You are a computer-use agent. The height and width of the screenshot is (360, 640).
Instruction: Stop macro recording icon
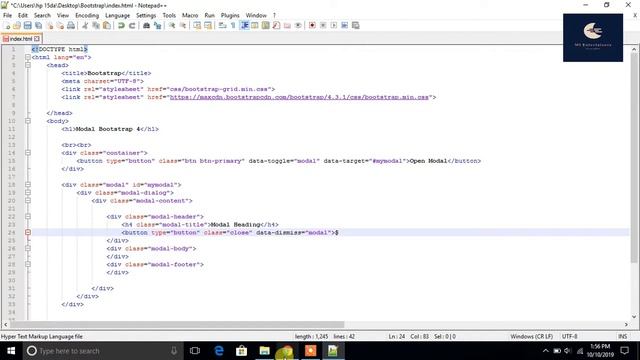[x=323, y=25]
